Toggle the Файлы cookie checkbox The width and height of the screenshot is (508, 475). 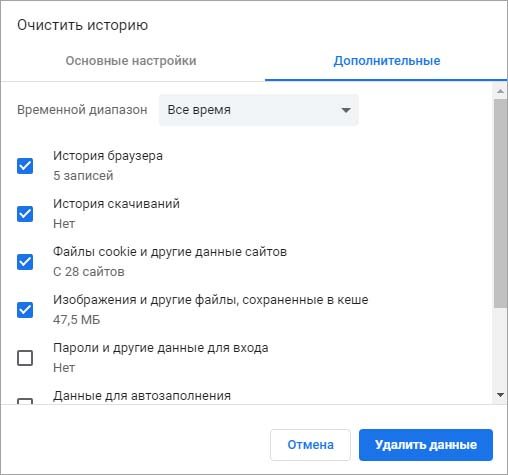point(25,262)
